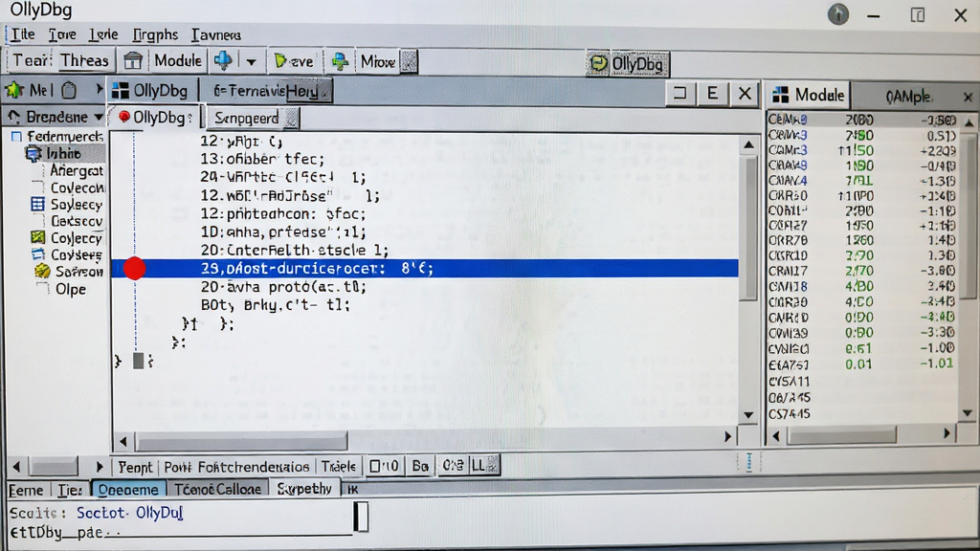Click the blue icon beside Coyserg
The width and height of the screenshot is (980, 551).
pyautogui.click(x=38, y=254)
